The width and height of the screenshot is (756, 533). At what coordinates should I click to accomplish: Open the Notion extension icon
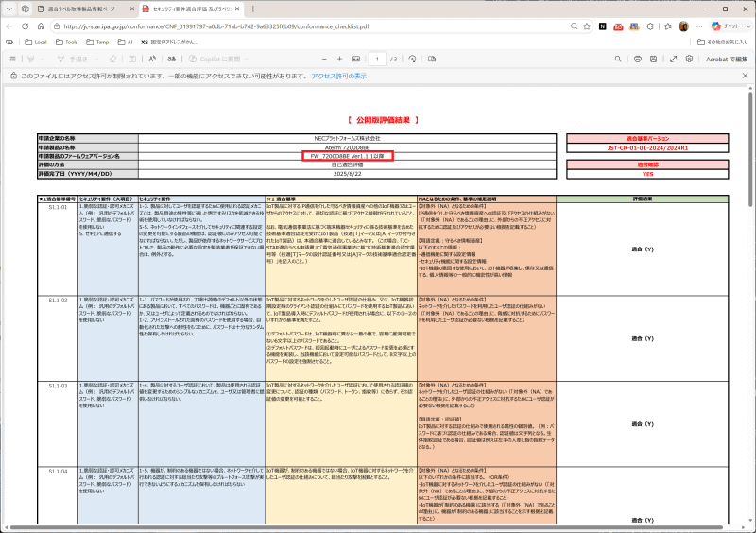pyautogui.click(x=603, y=26)
